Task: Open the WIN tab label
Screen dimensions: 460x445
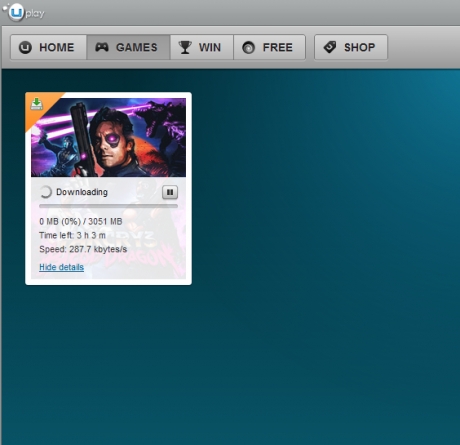Action: pos(210,47)
